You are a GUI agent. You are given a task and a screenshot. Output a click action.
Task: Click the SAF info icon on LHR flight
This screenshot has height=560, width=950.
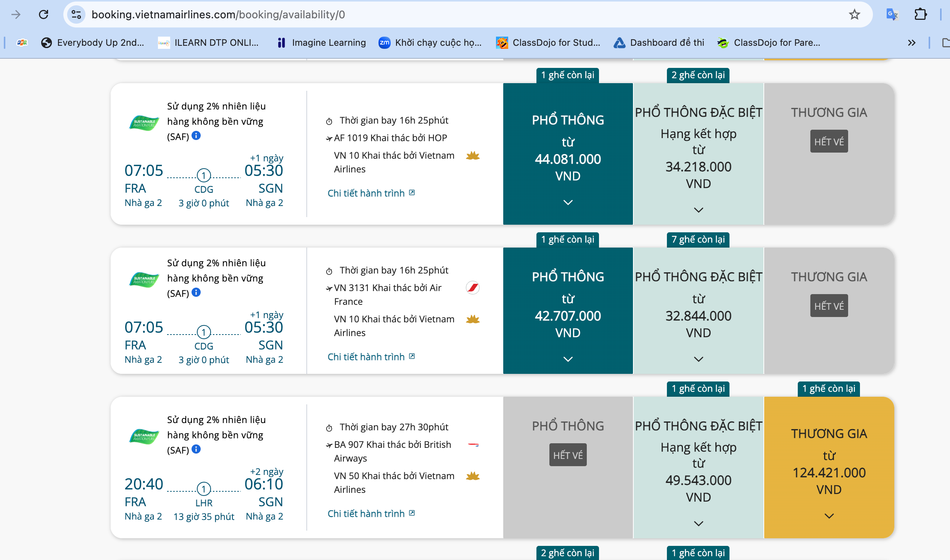point(196,449)
